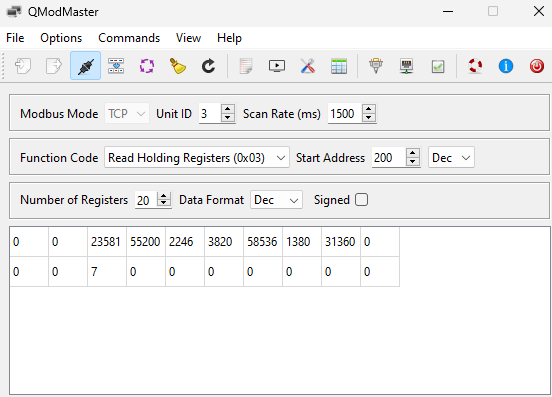Open the Data Format Dec dropdown

coord(276,200)
